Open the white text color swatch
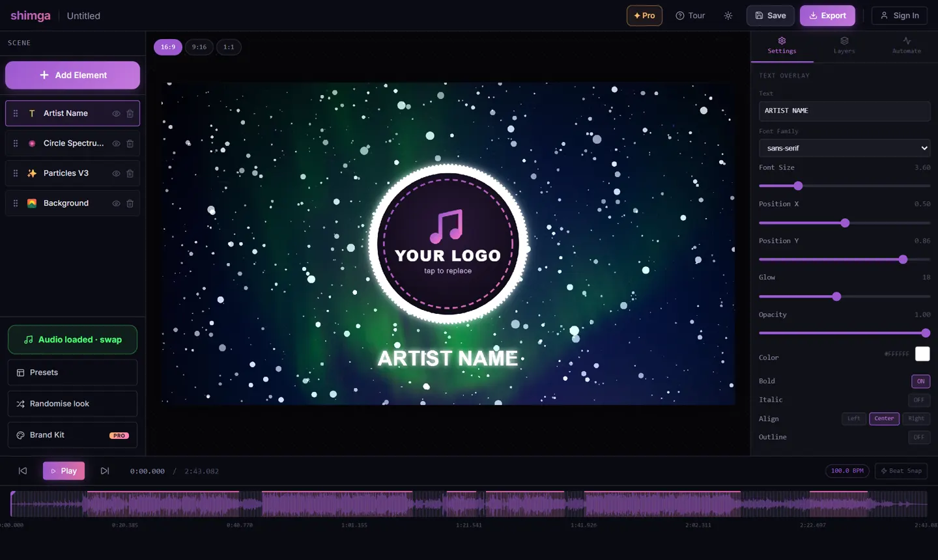This screenshot has height=560, width=938. point(922,354)
